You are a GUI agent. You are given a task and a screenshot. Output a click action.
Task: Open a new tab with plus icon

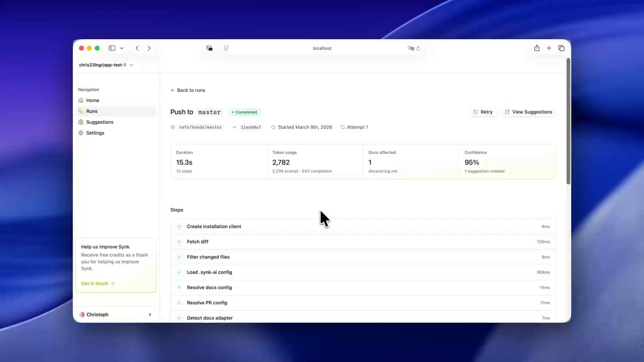(549, 48)
